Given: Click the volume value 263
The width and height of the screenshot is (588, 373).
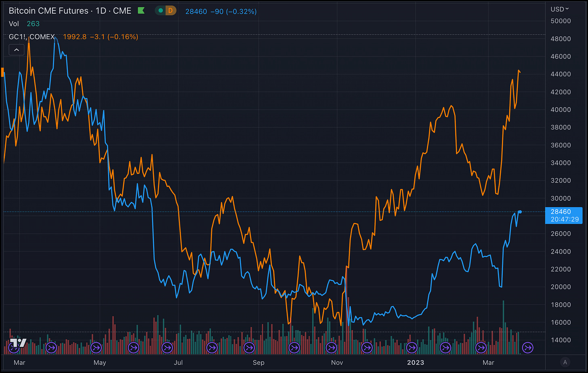Looking at the screenshot, I should point(33,24).
